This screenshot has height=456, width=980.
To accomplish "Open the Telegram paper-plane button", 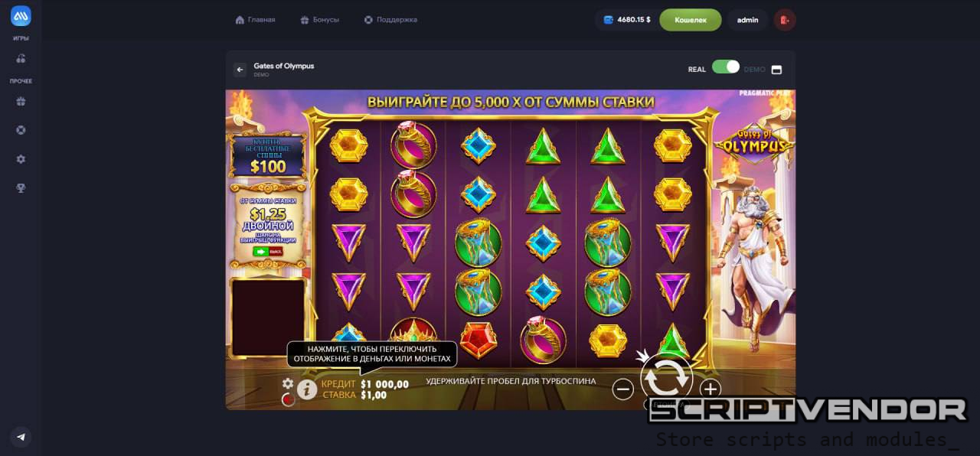I will pyautogui.click(x=21, y=437).
